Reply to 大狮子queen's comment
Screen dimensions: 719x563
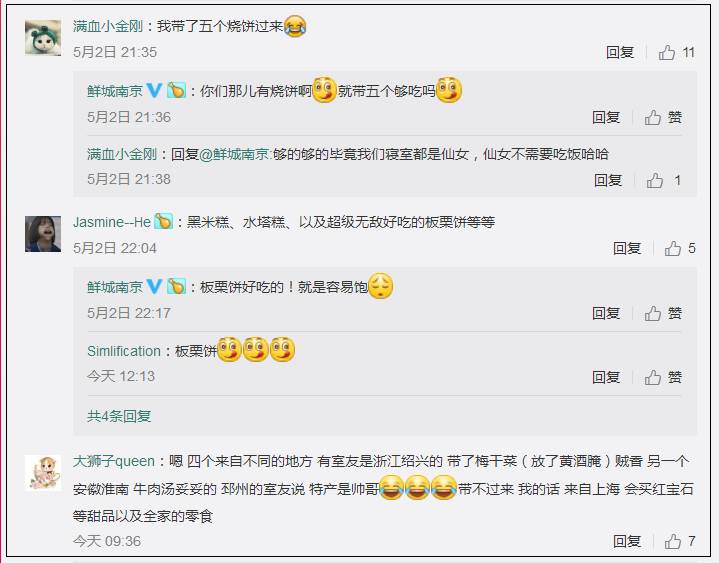tap(627, 541)
